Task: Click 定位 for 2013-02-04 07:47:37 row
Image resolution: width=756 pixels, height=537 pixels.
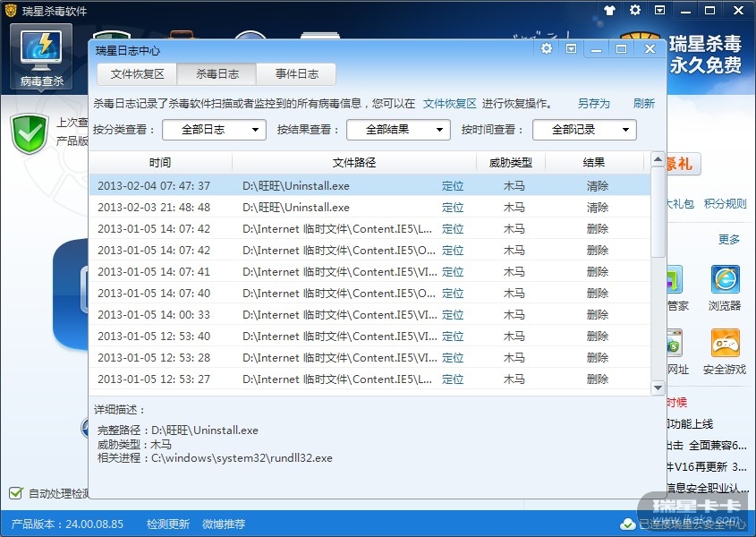Action: pyautogui.click(x=452, y=186)
